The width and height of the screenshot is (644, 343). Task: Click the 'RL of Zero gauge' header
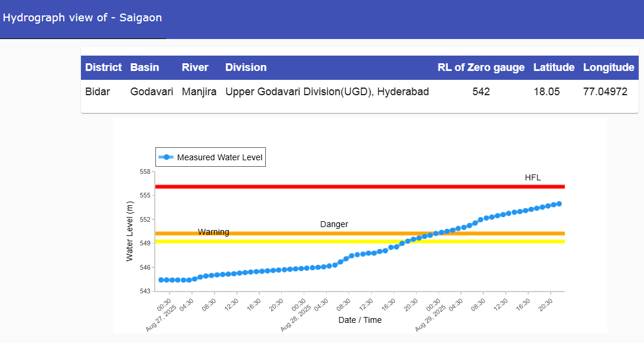tap(481, 67)
